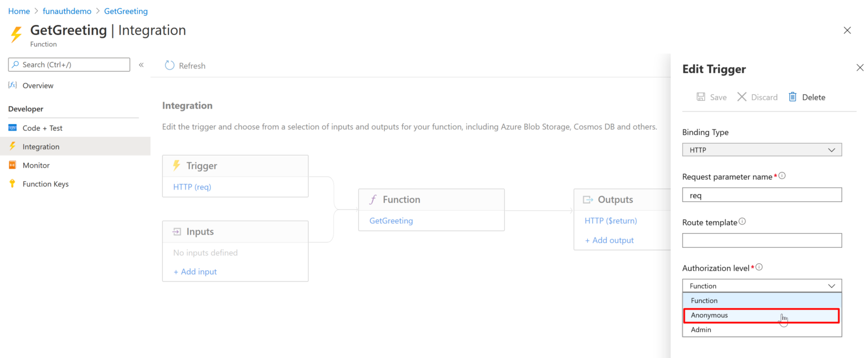This screenshot has height=358, width=868.
Task: Click the Add output link under Outputs
Action: coord(609,240)
